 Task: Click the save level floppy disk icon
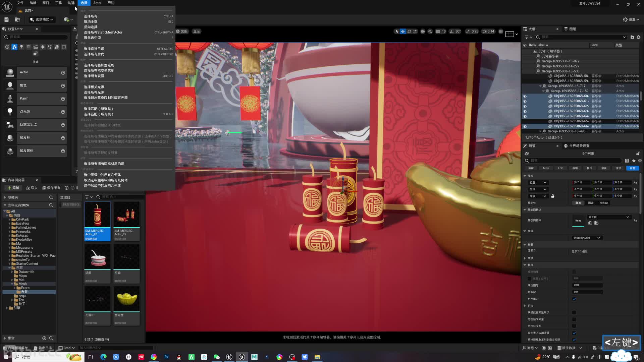pyautogui.click(x=6, y=19)
